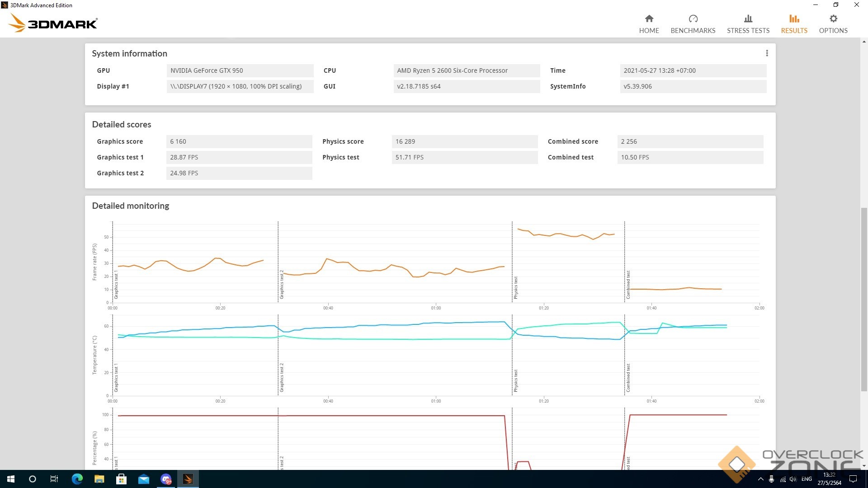The image size is (868, 488).
Task: Click 3DMark taskbar icon
Action: point(188,479)
